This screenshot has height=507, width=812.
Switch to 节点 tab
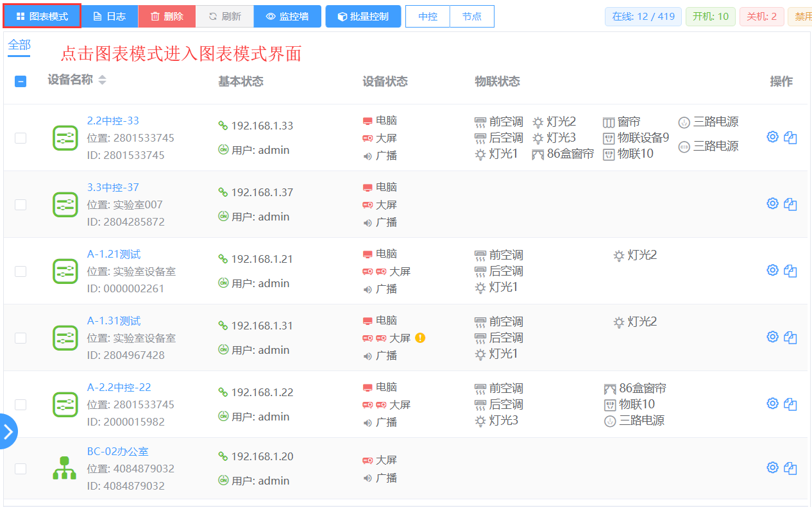click(471, 17)
